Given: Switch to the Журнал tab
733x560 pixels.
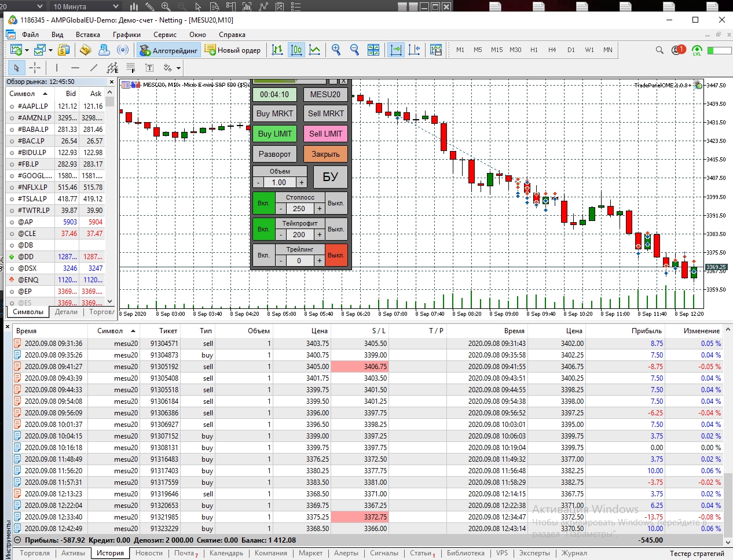Looking at the screenshot, I should (x=574, y=553).
